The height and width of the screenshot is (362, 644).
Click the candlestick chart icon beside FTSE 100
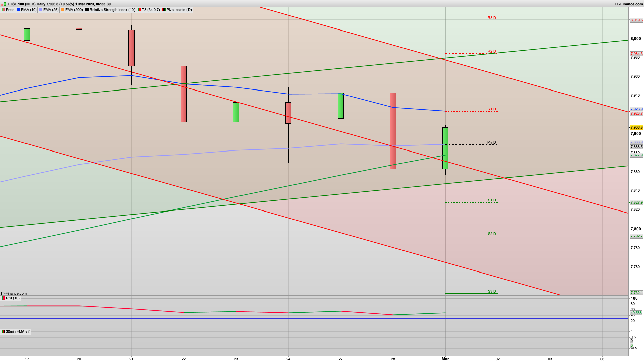point(4,4)
